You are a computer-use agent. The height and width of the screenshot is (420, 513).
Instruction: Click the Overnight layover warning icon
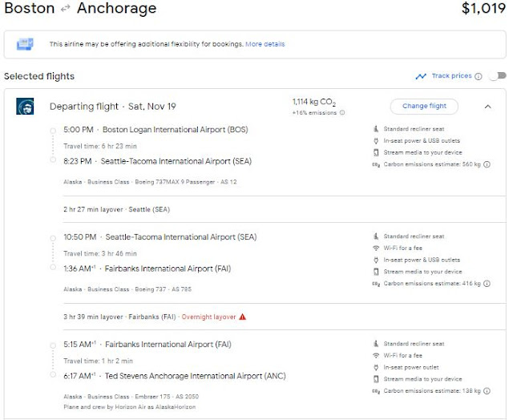pos(243,317)
